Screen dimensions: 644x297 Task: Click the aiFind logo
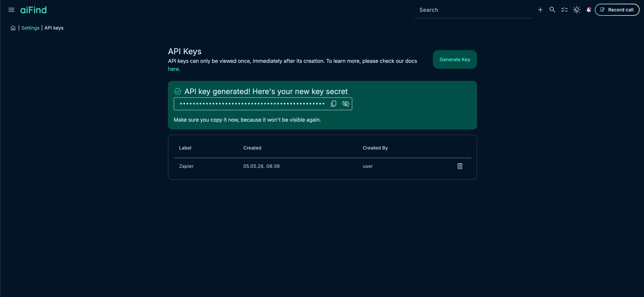point(33,10)
